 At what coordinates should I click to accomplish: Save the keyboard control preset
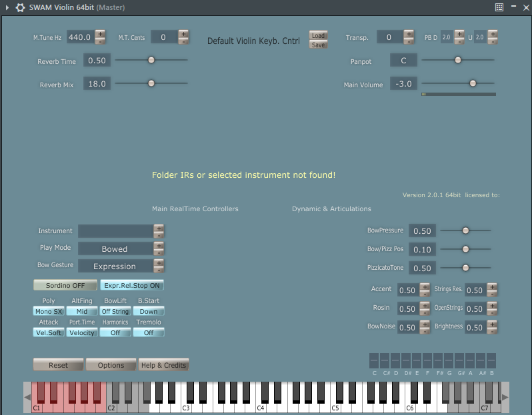click(318, 45)
